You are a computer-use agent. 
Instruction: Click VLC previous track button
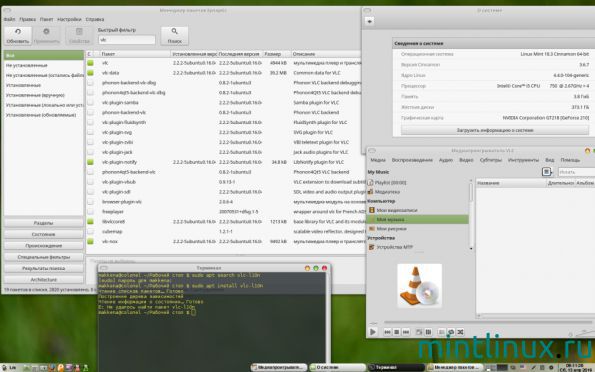[x=387, y=332]
